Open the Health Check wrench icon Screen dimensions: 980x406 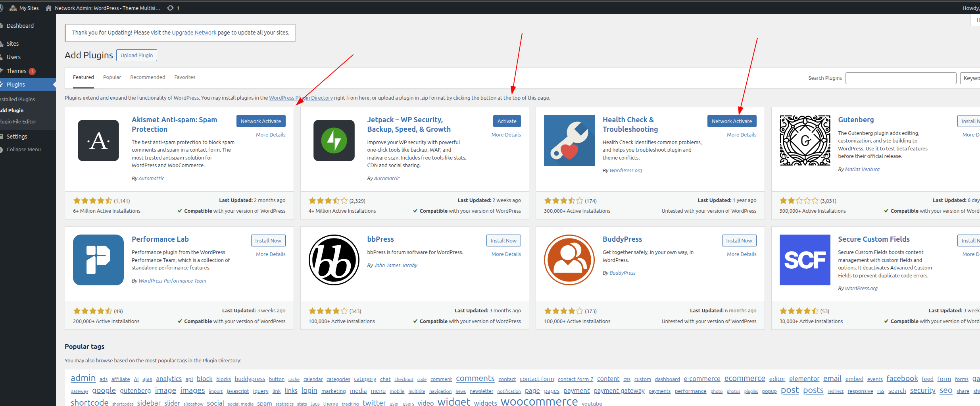tap(569, 140)
